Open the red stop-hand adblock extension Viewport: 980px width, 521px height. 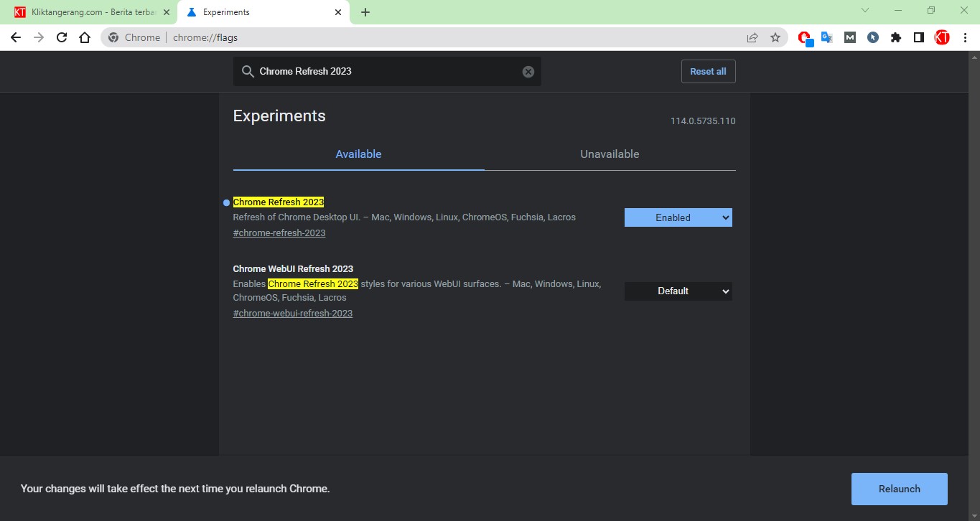805,38
